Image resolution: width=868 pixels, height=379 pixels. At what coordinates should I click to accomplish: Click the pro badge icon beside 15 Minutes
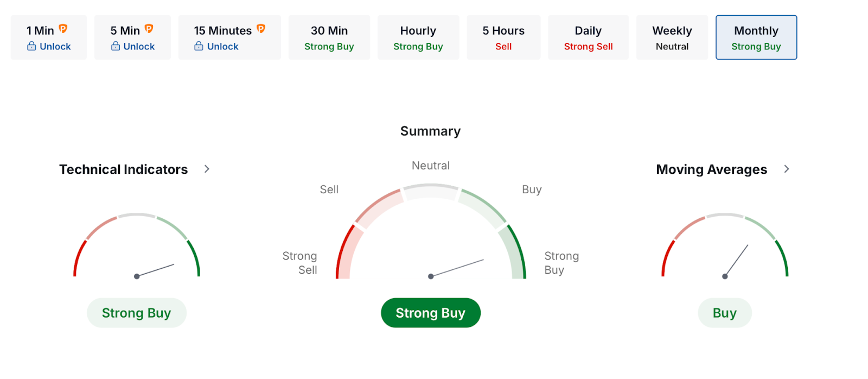tap(261, 29)
